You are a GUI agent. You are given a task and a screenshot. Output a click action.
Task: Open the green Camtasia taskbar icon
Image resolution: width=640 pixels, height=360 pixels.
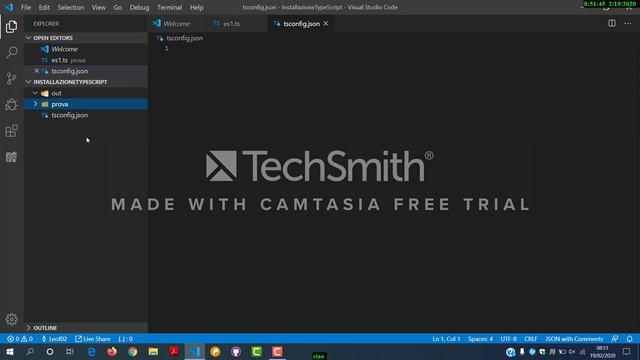[x=256, y=351]
